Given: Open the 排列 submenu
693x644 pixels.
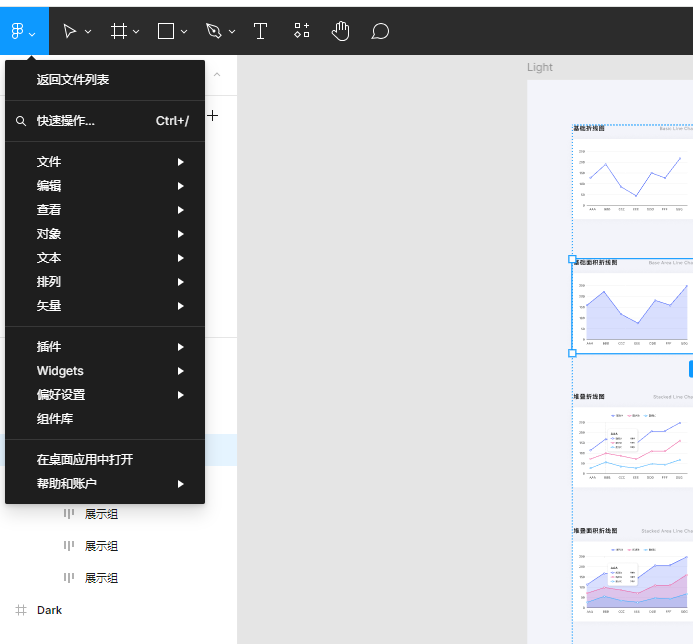Looking at the screenshot, I should coord(105,282).
